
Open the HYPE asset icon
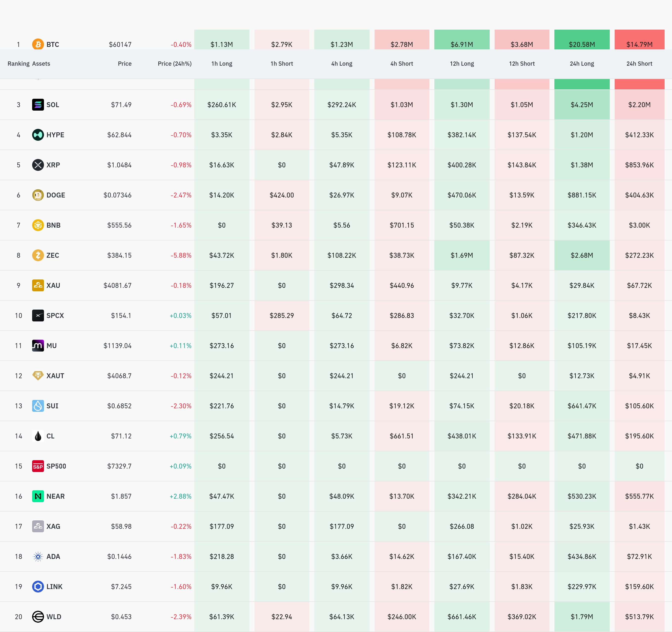click(38, 135)
